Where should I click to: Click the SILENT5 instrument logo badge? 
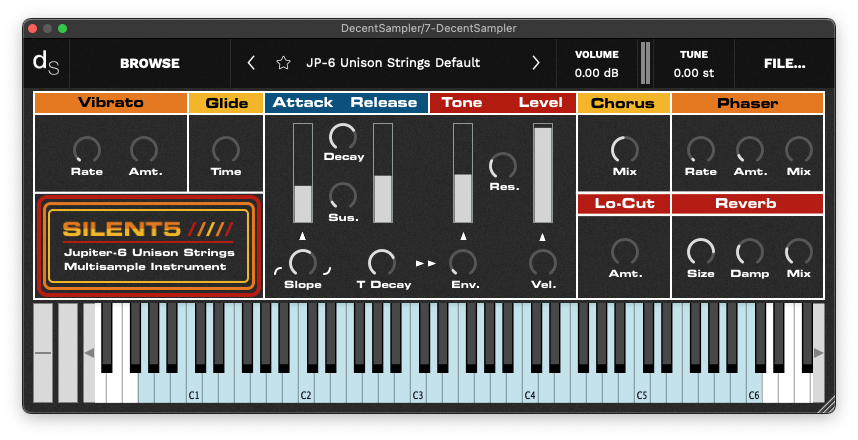point(149,246)
